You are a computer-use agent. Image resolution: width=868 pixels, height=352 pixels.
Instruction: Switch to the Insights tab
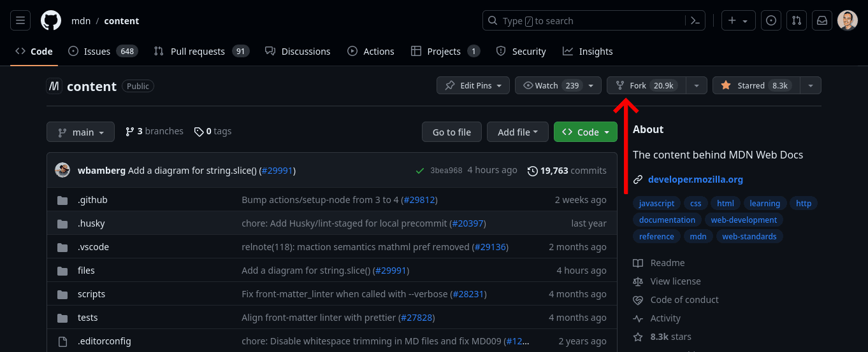(x=588, y=51)
